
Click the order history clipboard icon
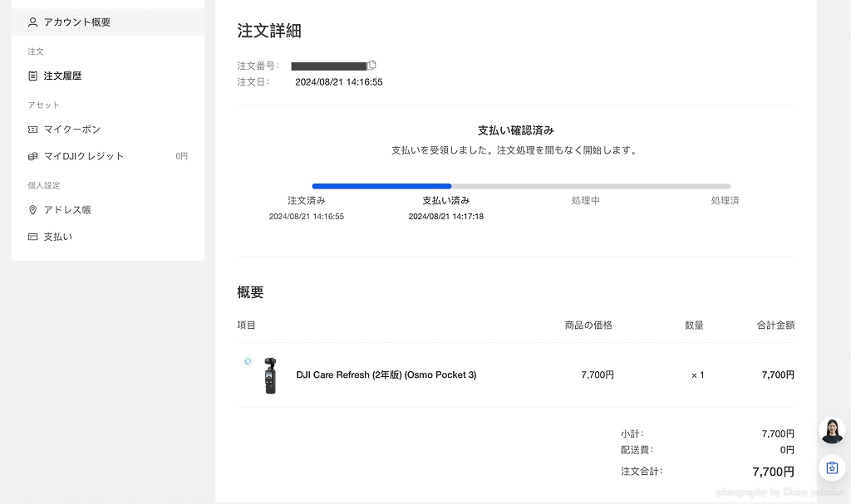point(32,76)
